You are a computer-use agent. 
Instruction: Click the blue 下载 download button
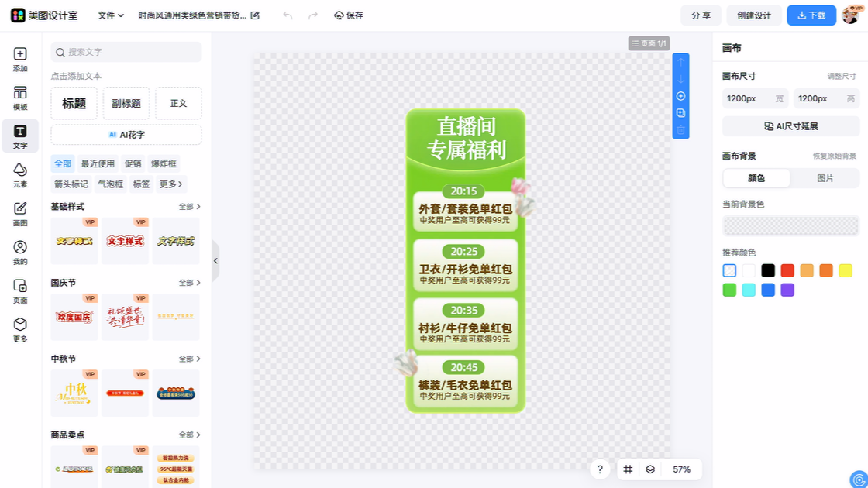(x=811, y=15)
